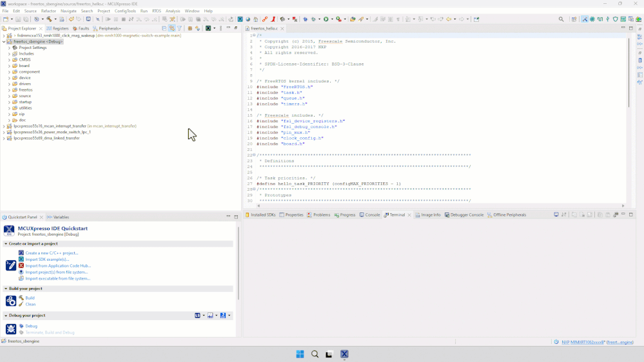Screen dimensions: 644x362
Task: Switch to the Variables tab
Action: [x=58, y=217]
